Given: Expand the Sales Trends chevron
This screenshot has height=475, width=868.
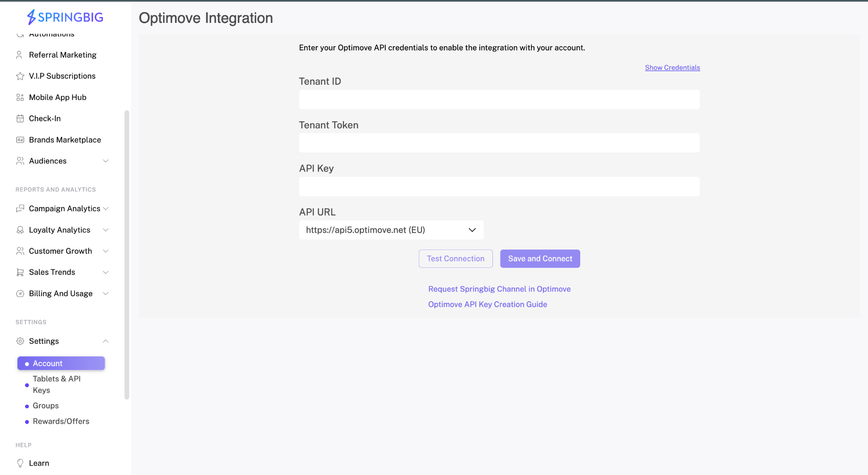Looking at the screenshot, I should (x=106, y=272).
